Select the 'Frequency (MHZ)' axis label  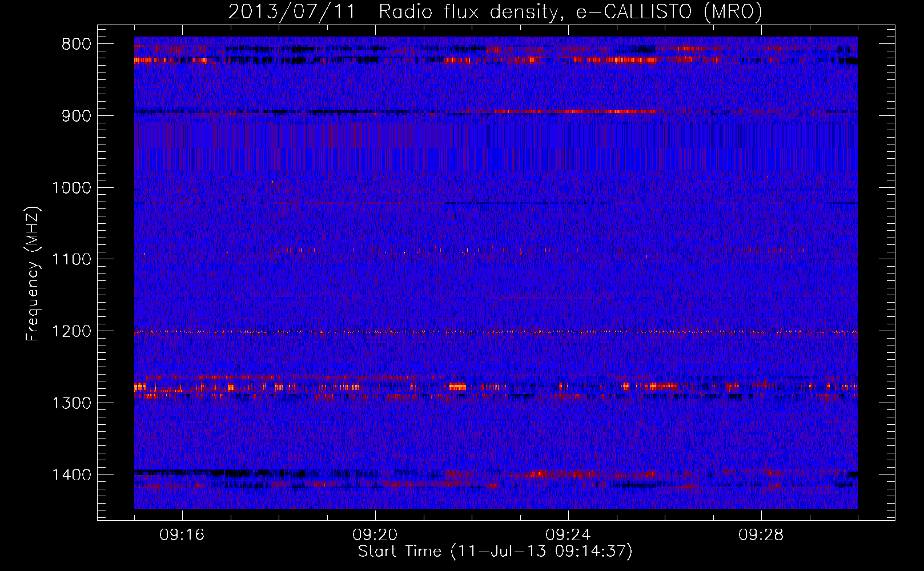pyautogui.click(x=33, y=274)
